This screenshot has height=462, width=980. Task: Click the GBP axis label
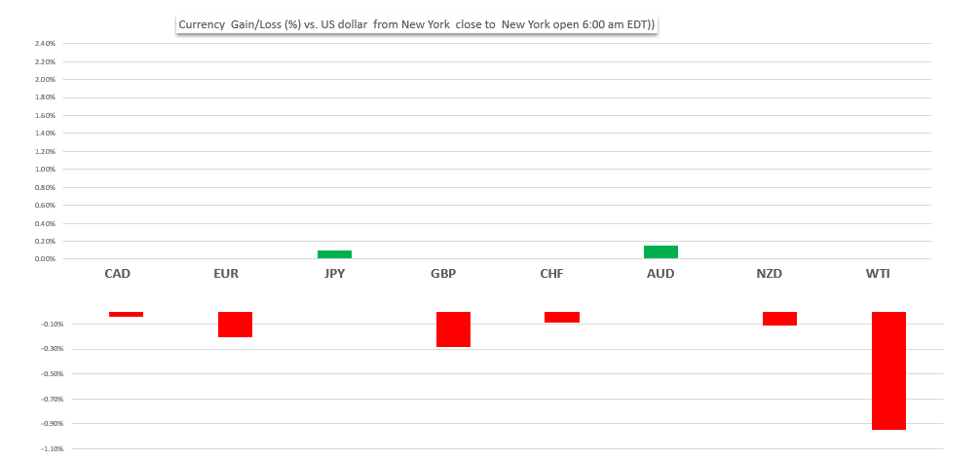pyautogui.click(x=443, y=274)
